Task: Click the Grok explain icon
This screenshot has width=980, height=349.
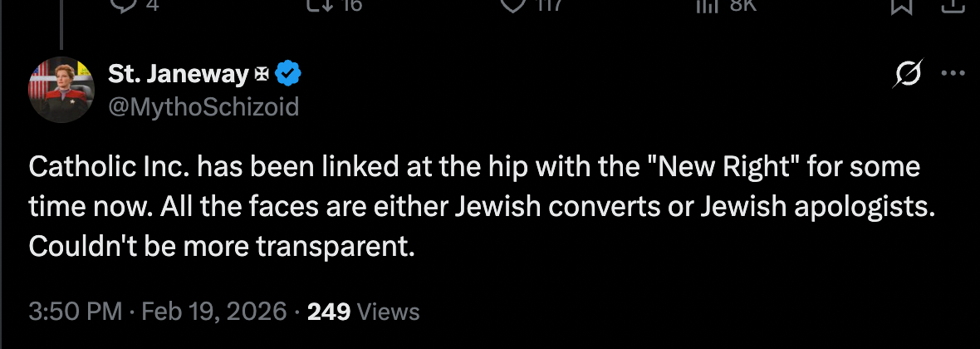Action: click(x=909, y=75)
